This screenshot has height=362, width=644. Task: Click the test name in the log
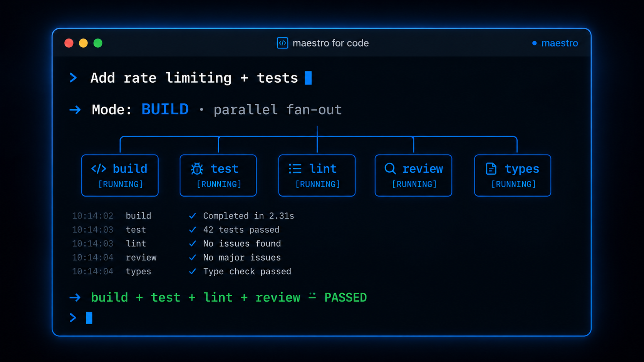coord(136,230)
